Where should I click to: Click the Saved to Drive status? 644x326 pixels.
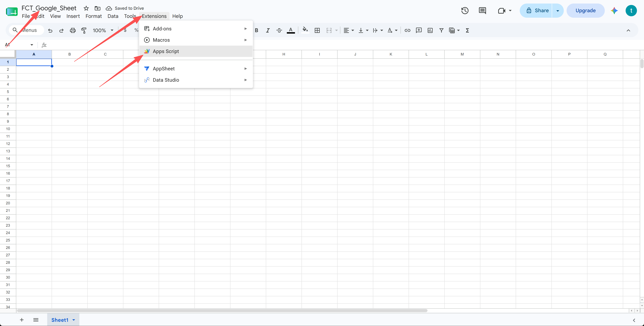coord(125,8)
